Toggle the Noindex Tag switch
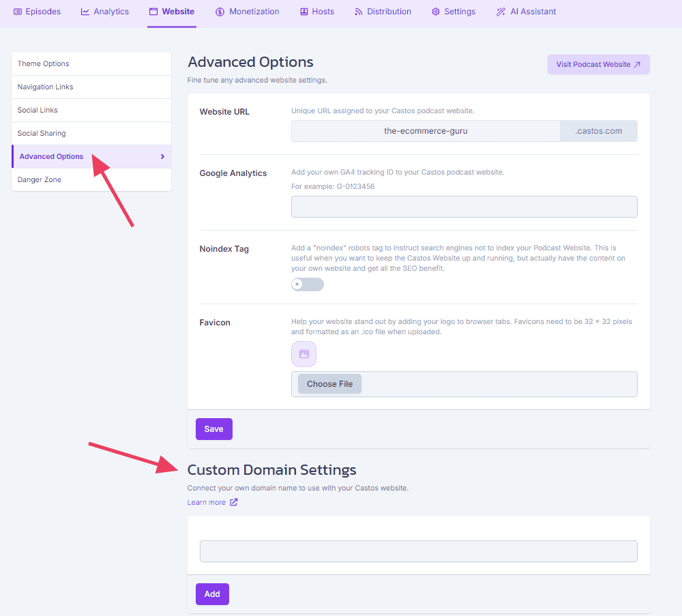Image resolution: width=682 pixels, height=616 pixels. (308, 284)
